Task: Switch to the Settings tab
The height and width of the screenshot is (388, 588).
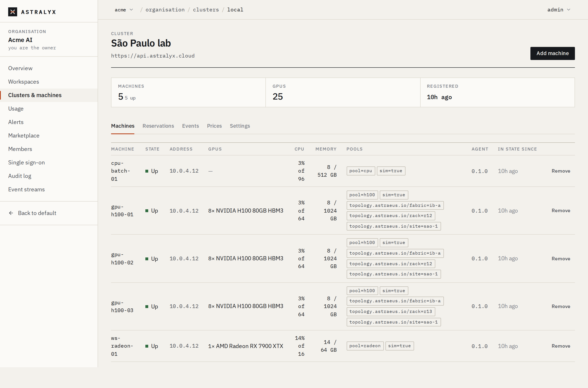Action: [x=240, y=126]
